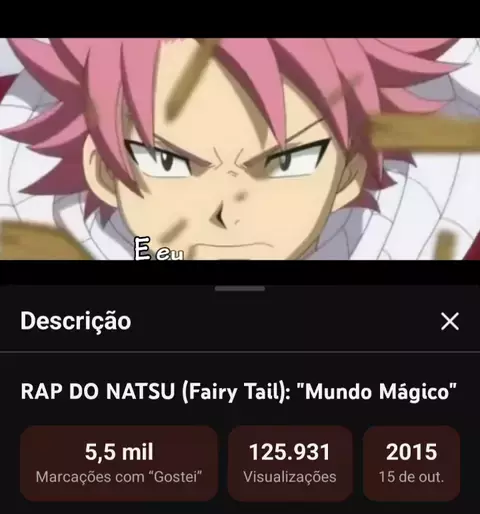This screenshot has width=480, height=514.
Task: Open the 2015 upload date box
Action: click(412, 463)
